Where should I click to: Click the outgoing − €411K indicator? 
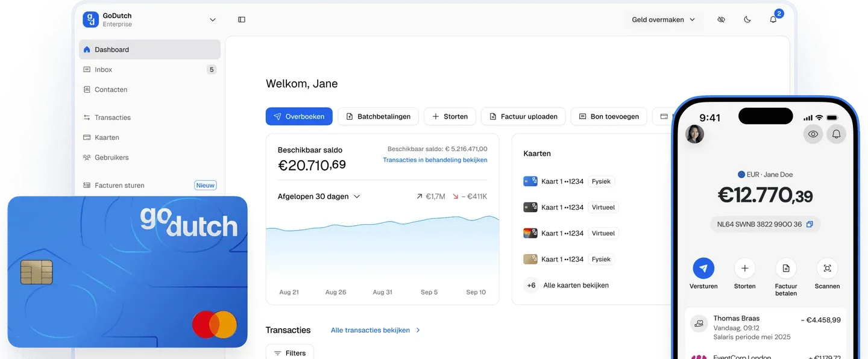[470, 196]
